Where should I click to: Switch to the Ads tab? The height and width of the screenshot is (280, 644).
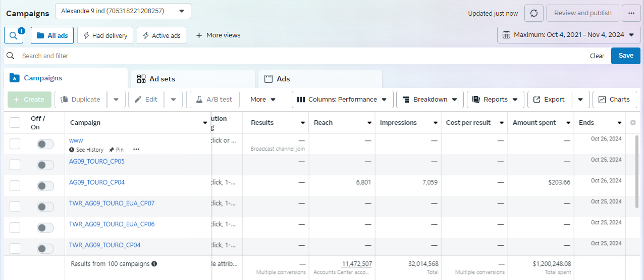(x=320, y=79)
